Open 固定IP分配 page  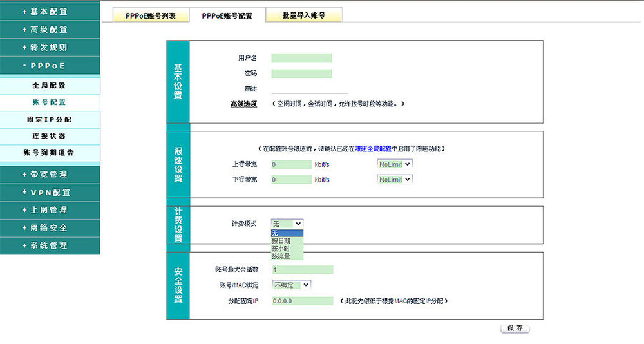click(50, 120)
